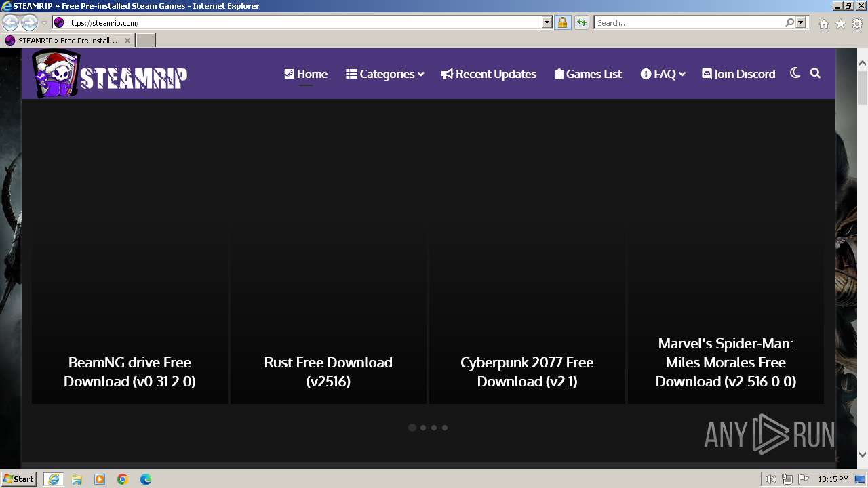Expand the address bar autocomplete dropdown
868x488 pixels.
tap(547, 22)
